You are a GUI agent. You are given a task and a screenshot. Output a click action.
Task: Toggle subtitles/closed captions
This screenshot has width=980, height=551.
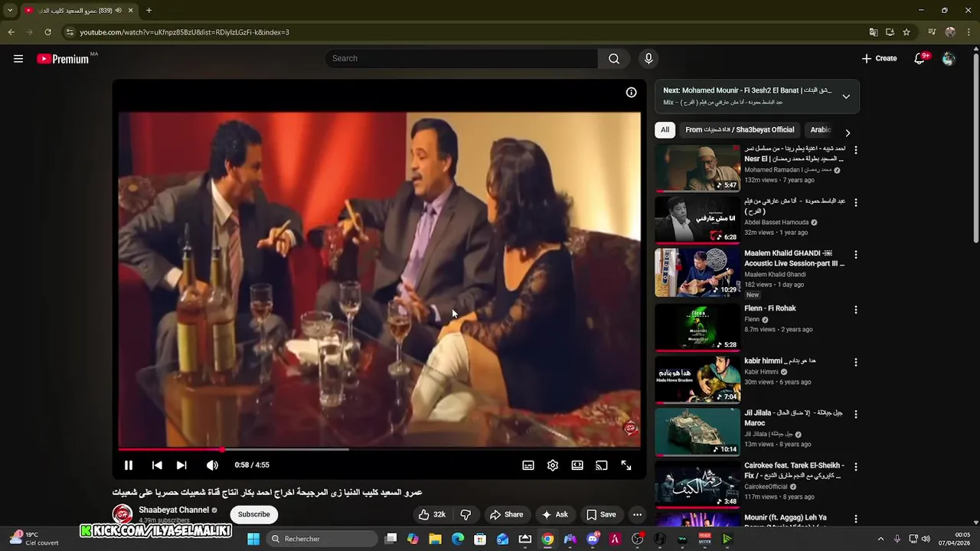coord(528,465)
